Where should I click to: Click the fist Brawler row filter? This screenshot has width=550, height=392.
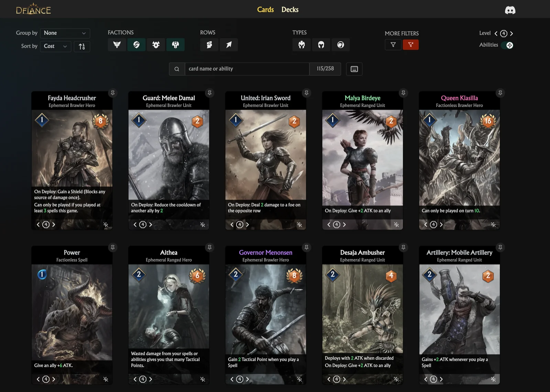(x=209, y=45)
